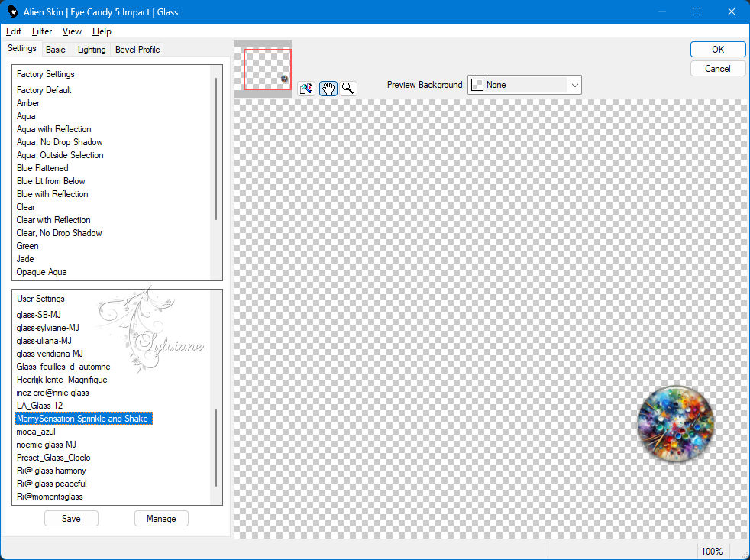750x560 pixels.
Task: Click the Cancel button
Action: 717,69
